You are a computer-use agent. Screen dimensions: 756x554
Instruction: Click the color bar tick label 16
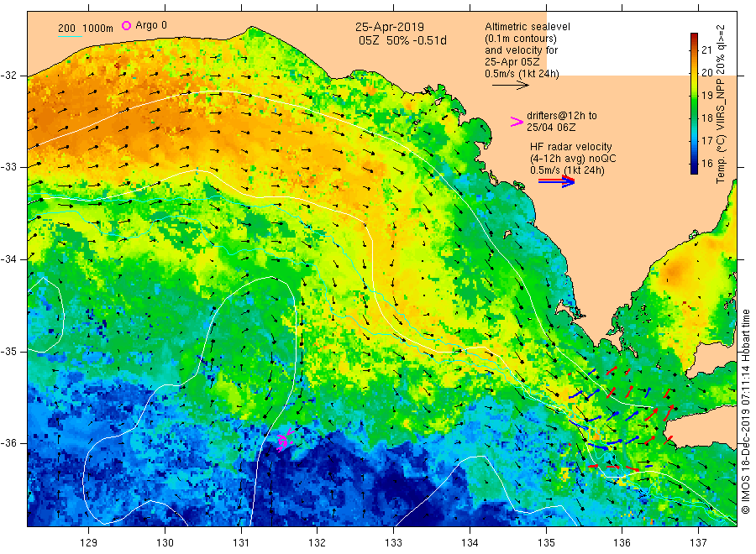pos(706,164)
